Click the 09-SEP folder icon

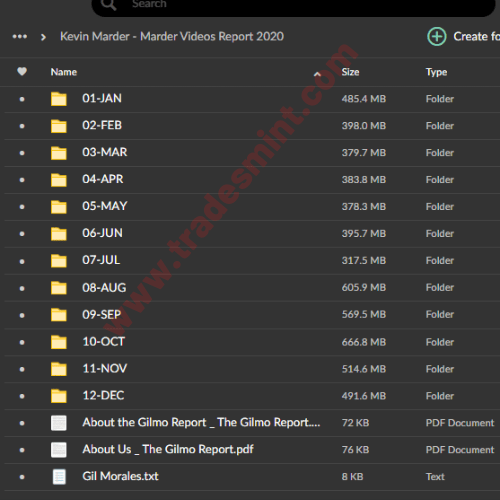(59, 315)
